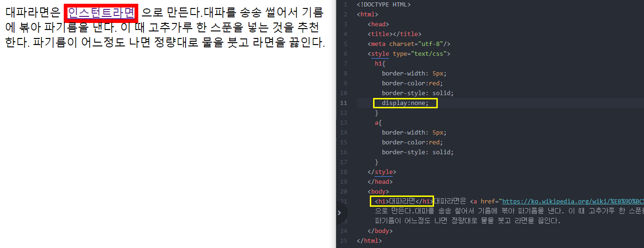
Task: Click the <title></title> code line
Action: point(395,34)
